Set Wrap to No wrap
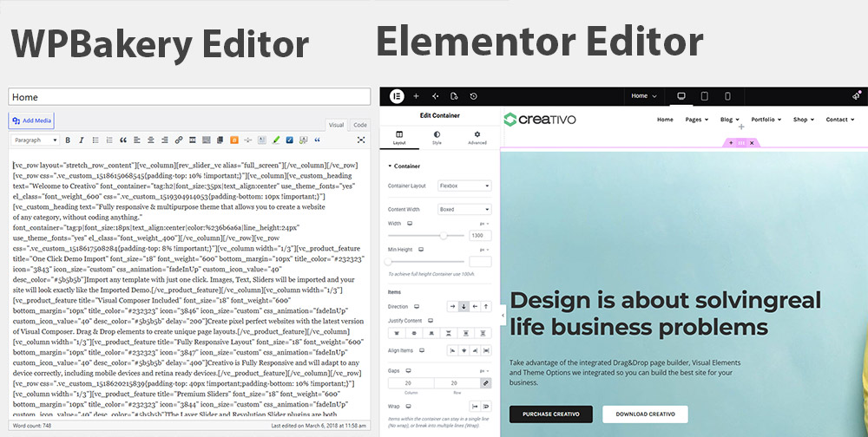This screenshot has height=437, width=868. (475, 407)
